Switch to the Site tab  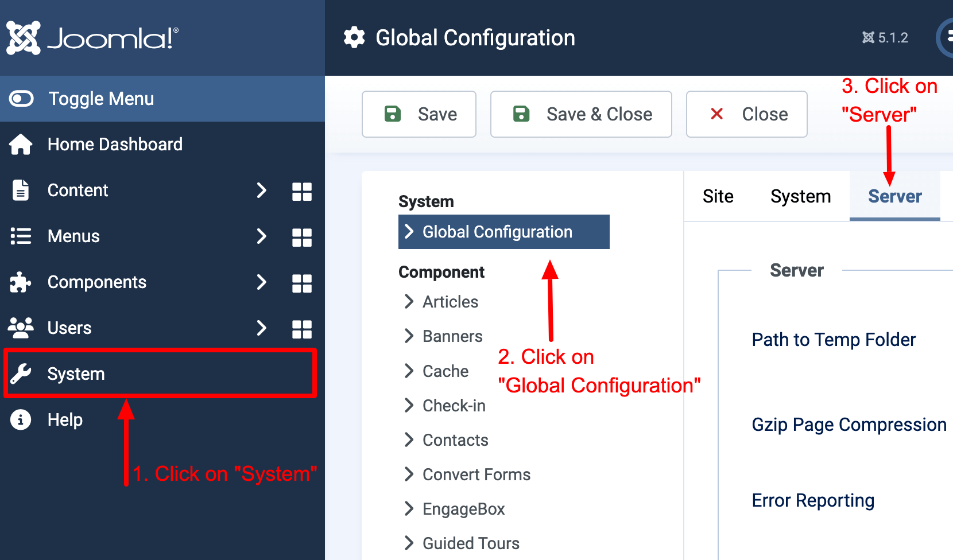[718, 196]
